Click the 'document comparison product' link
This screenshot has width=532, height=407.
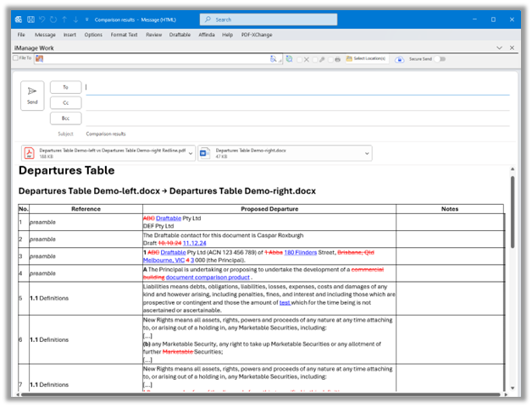coord(208,278)
